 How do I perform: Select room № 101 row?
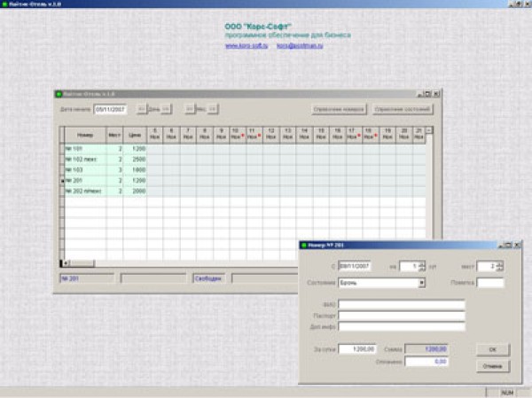82,149
